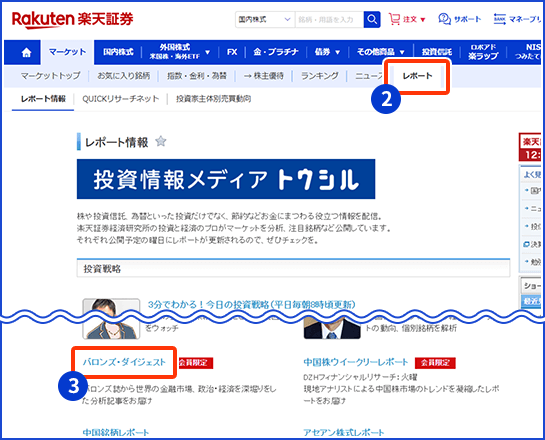Open the 国内株式 search category dropdown

[265, 19]
